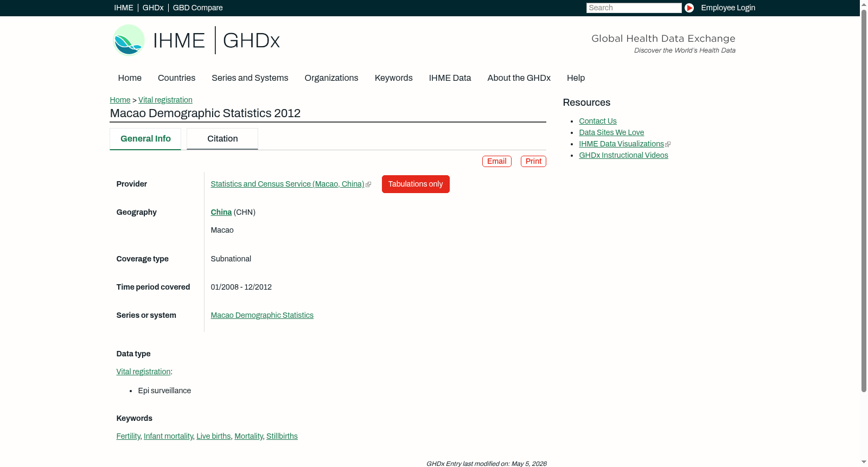868x467 pixels.
Task: Click the Tabulations only red badge
Action: point(416,184)
